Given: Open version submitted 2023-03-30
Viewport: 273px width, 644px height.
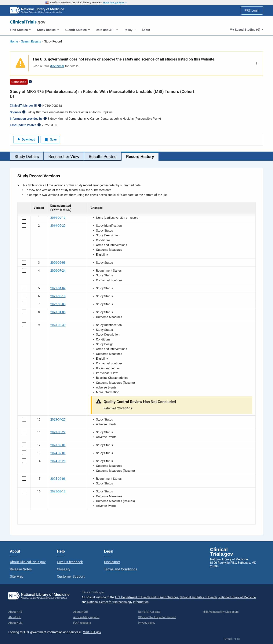Looking at the screenshot, I should click(58, 325).
